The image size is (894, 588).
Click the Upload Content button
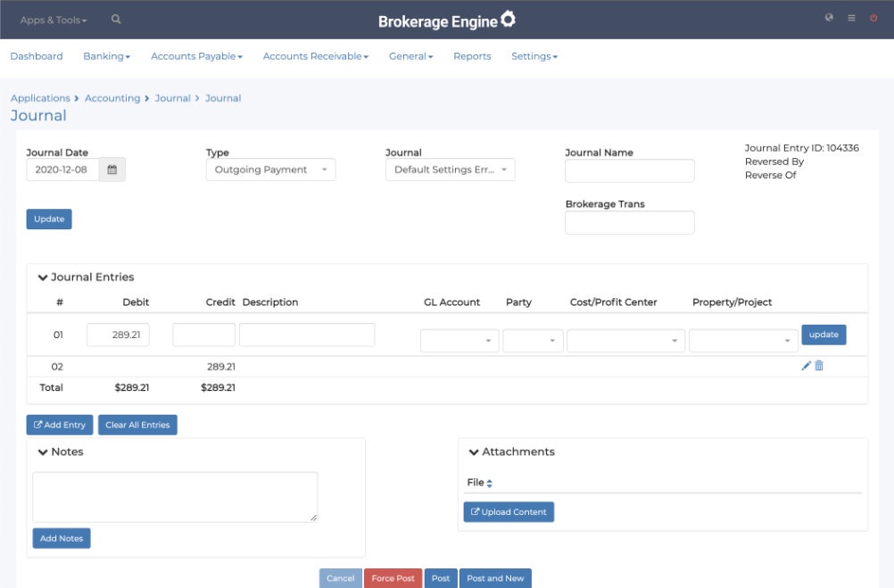point(509,512)
